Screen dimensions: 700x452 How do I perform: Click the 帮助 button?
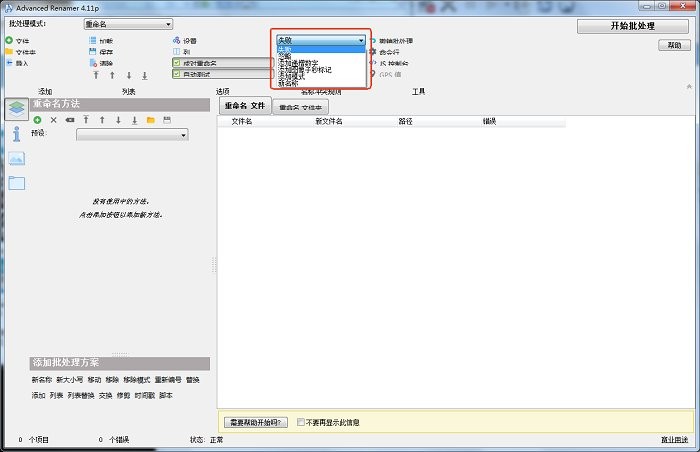pyautogui.click(x=674, y=45)
